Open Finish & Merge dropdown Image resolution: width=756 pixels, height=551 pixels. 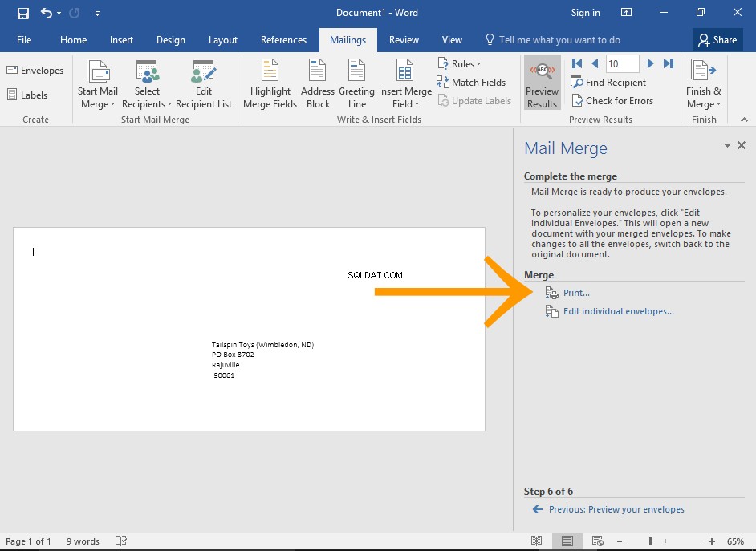(704, 84)
